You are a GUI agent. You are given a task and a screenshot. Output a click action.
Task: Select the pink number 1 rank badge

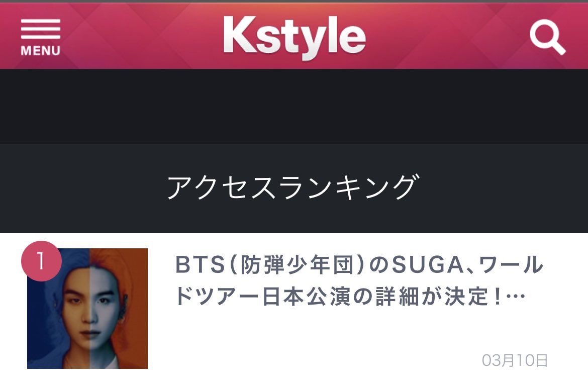pyautogui.click(x=41, y=261)
